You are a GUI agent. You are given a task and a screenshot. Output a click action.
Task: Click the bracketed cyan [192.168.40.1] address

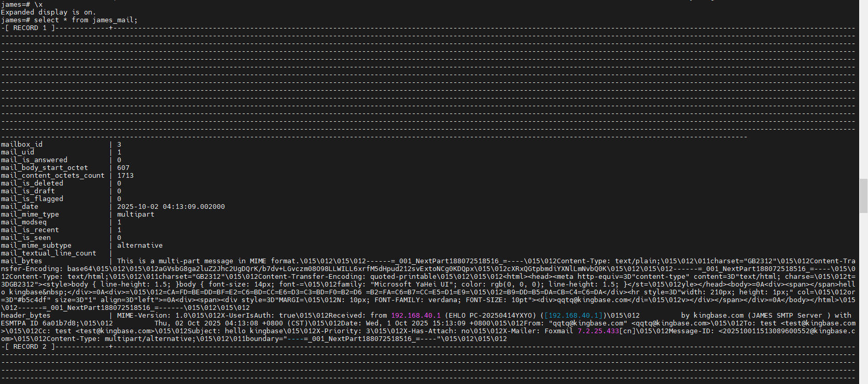coord(573,316)
